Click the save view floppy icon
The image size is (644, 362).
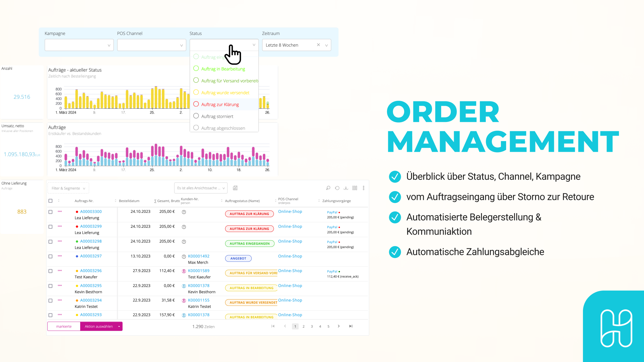coord(235,188)
